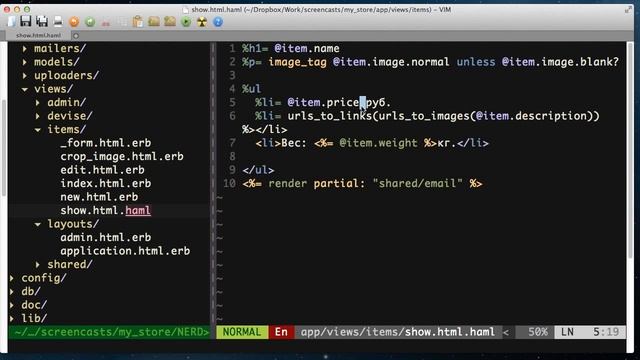This screenshot has width=640, height=360.
Task: Click the Copy toolbar icon
Action: pos(122,22)
